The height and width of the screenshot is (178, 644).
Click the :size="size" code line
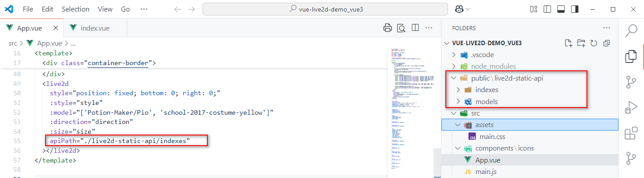73,132
